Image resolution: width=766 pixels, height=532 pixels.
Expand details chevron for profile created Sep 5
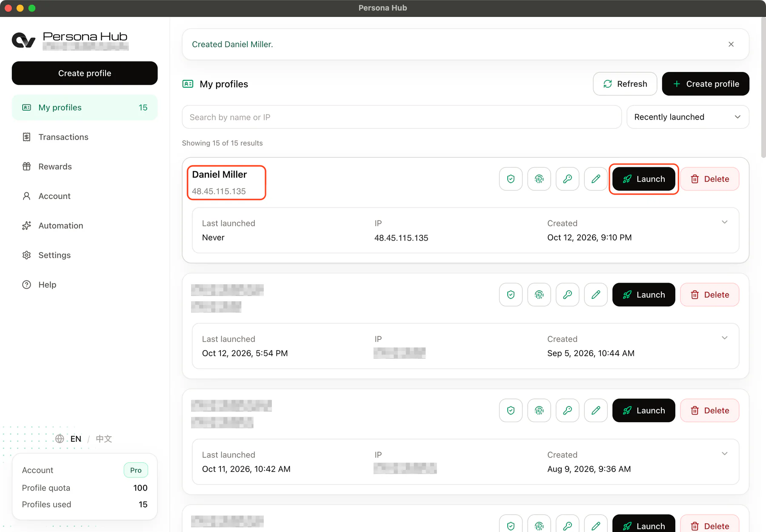click(x=724, y=338)
